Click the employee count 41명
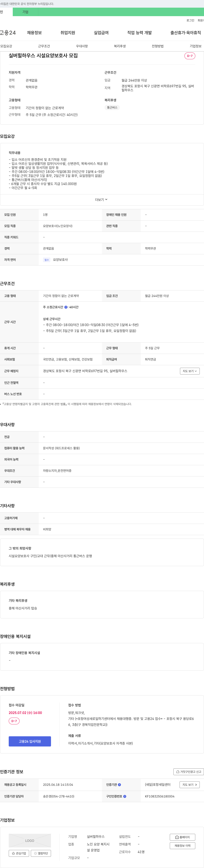This screenshot has width=204, height=868. click(x=141, y=852)
